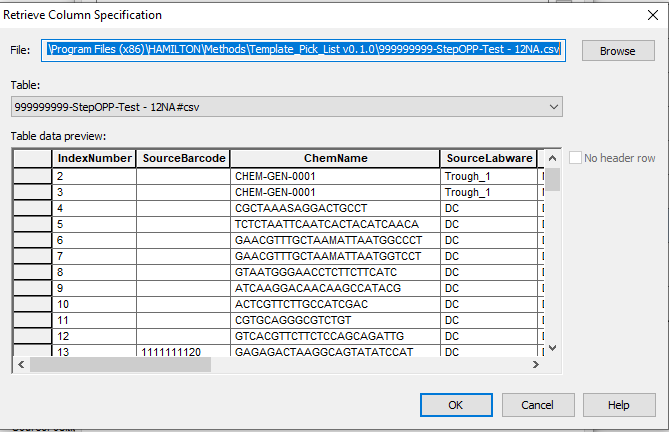Select the ChemName column header
Viewport: 669px width, 432px height.
336,158
